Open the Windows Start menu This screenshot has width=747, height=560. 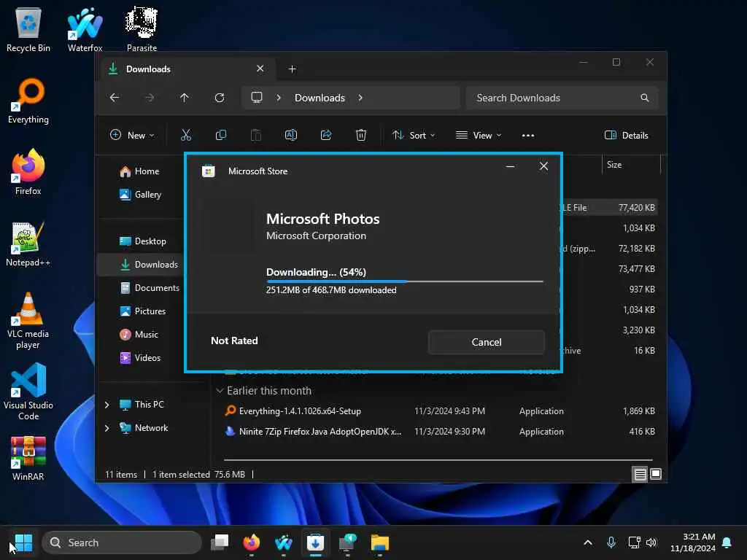pos(23,542)
